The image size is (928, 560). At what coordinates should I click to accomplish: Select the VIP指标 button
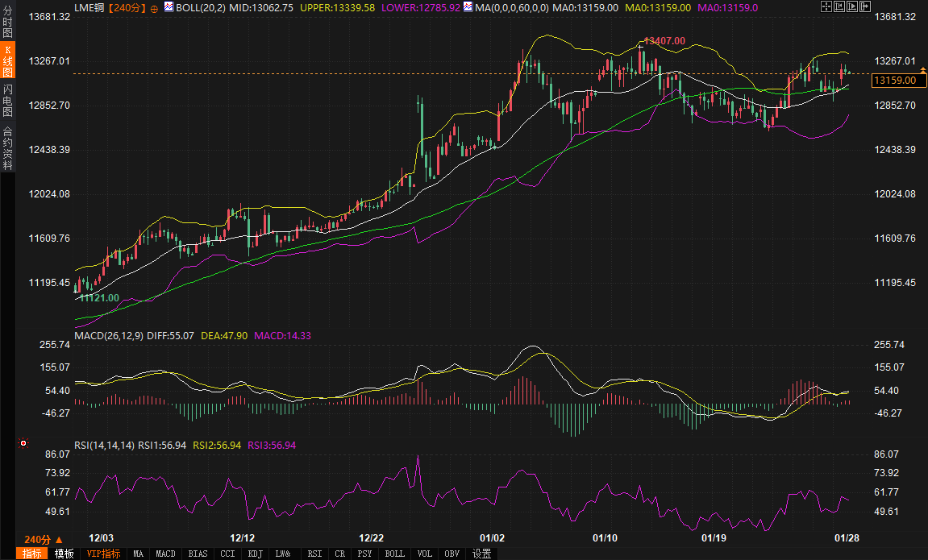[x=103, y=554]
